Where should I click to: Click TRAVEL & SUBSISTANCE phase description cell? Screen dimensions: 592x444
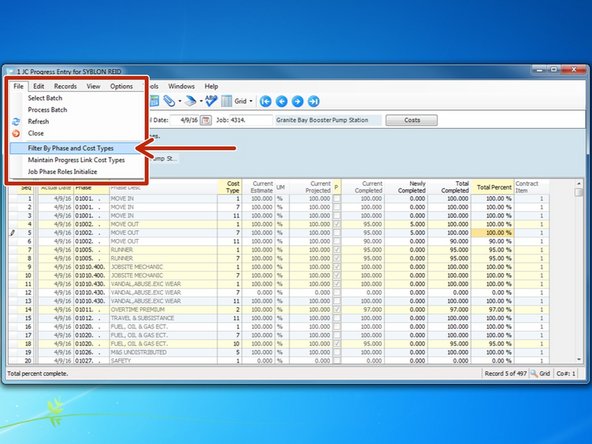point(163,318)
